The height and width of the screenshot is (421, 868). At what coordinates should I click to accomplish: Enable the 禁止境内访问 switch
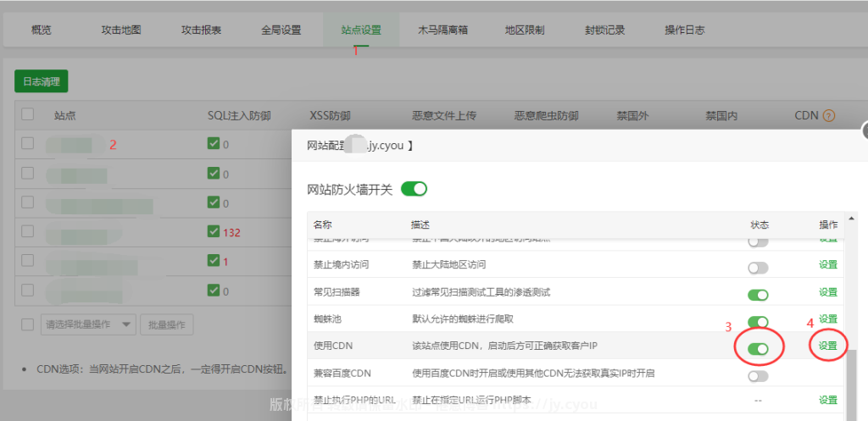coord(758,268)
